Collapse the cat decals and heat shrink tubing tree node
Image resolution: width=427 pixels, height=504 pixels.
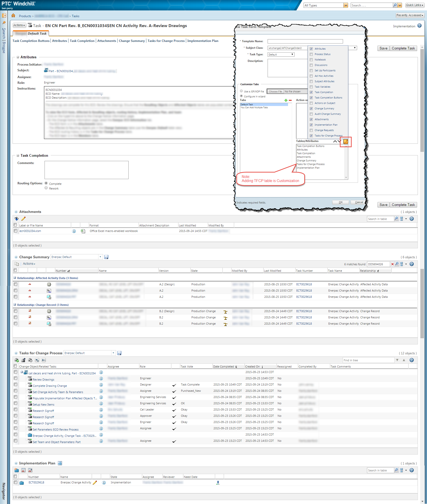(x=22, y=372)
